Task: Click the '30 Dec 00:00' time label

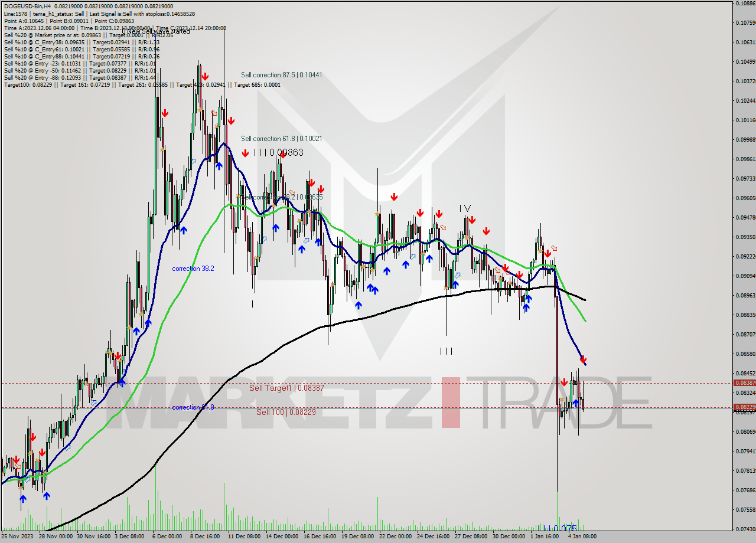Action: [x=509, y=537]
